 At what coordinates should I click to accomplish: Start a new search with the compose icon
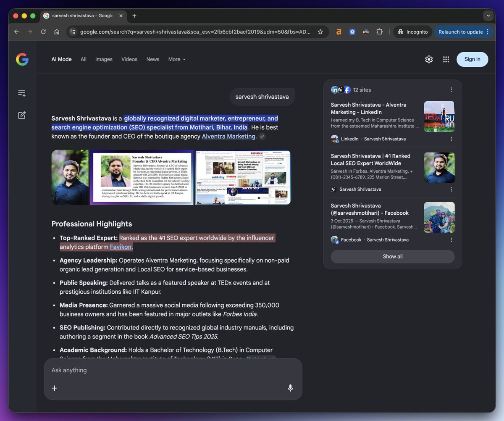pos(22,115)
